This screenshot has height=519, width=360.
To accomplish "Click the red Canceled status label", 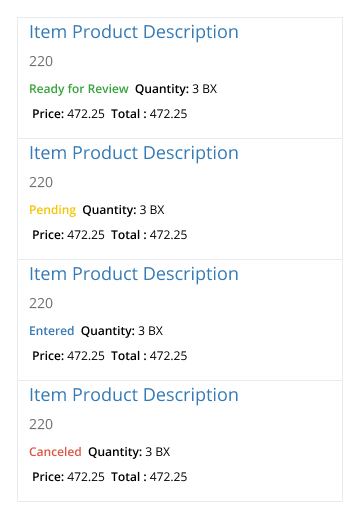I will click(55, 452).
